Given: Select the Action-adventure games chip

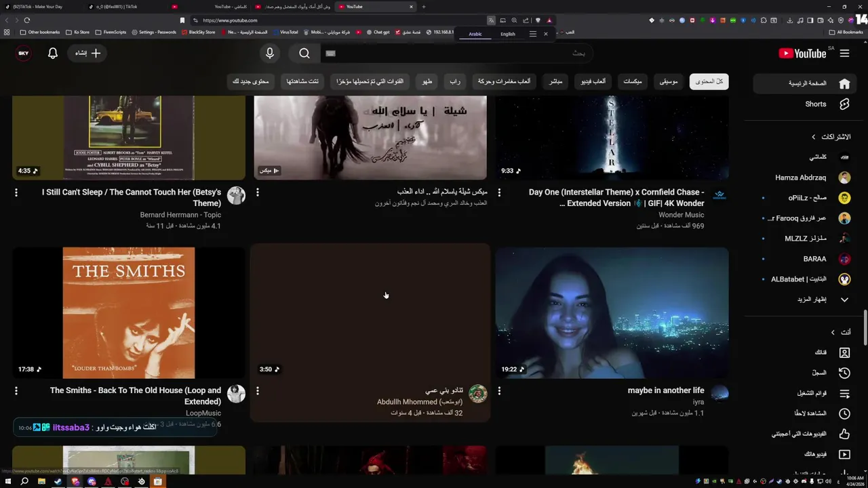Looking at the screenshot, I should [504, 81].
